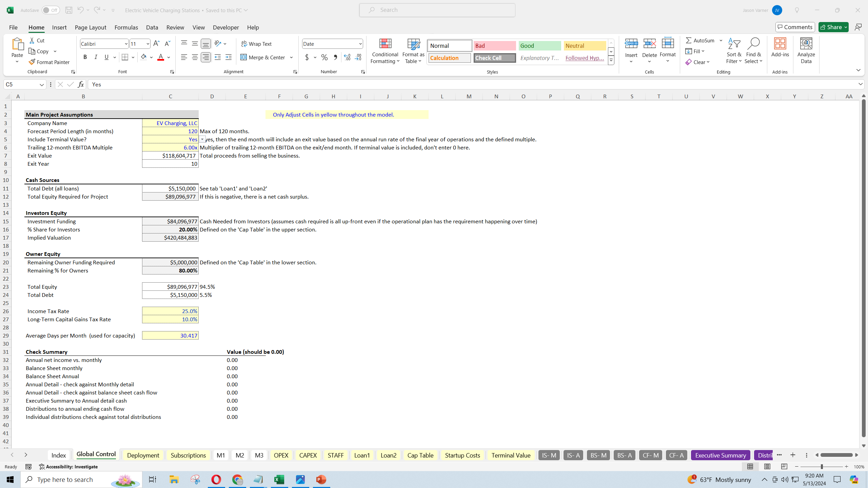Click the Clear button
Image resolution: width=868 pixels, height=488 pixels.
697,62
